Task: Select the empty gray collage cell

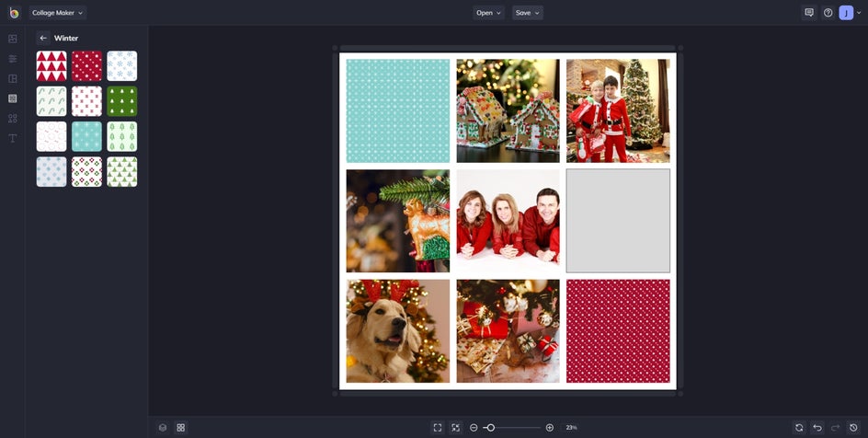Action: (618, 221)
